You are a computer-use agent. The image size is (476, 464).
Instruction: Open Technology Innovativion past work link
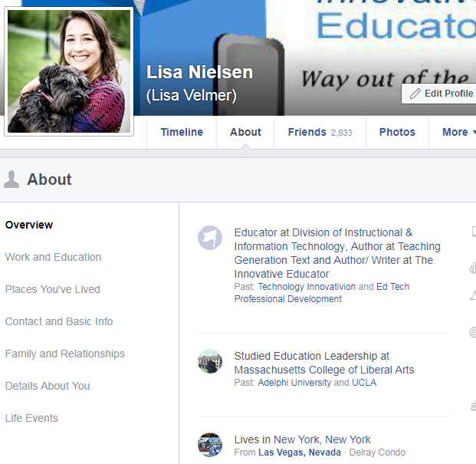[x=307, y=286]
